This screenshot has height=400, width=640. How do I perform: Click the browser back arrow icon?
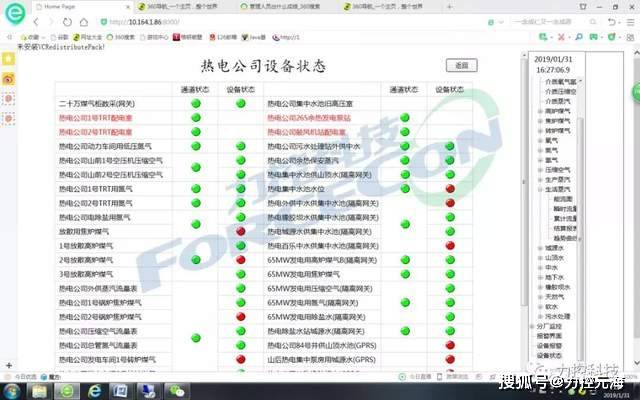(x=36, y=22)
